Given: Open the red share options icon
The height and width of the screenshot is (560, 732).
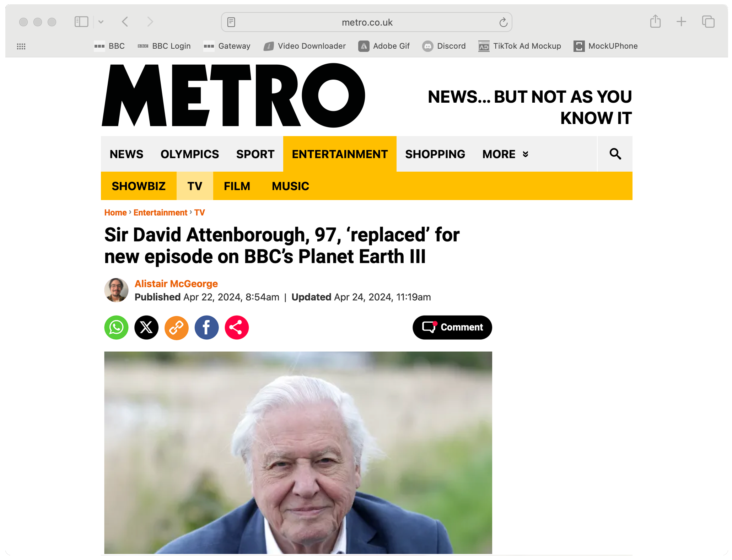Looking at the screenshot, I should coord(237,327).
